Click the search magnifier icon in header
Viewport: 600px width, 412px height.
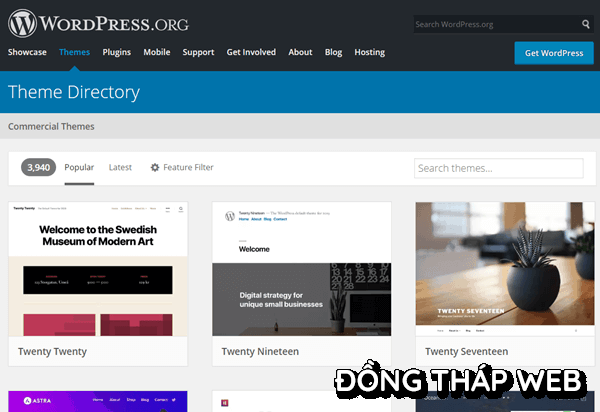585,24
